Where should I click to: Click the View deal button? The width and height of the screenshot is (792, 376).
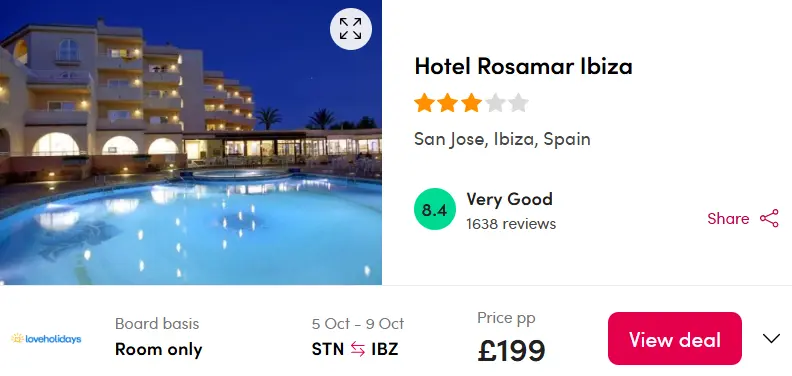pos(675,339)
